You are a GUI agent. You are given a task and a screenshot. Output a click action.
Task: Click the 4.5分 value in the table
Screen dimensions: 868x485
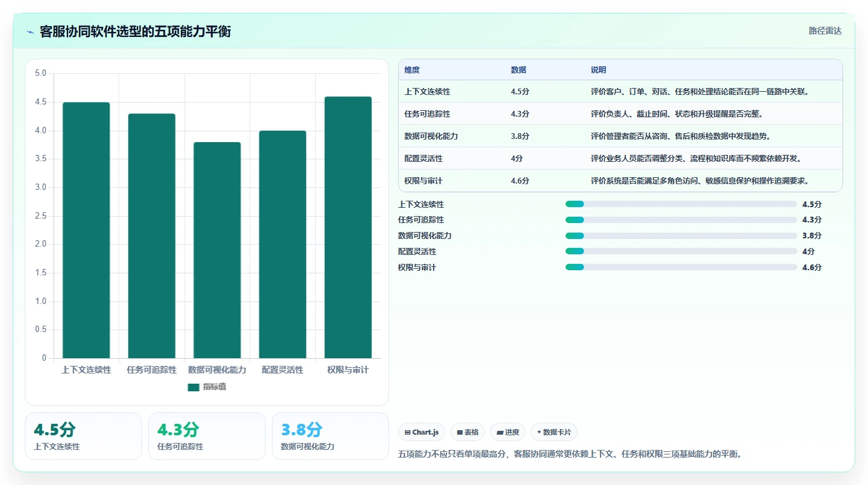tap(520, 92)
